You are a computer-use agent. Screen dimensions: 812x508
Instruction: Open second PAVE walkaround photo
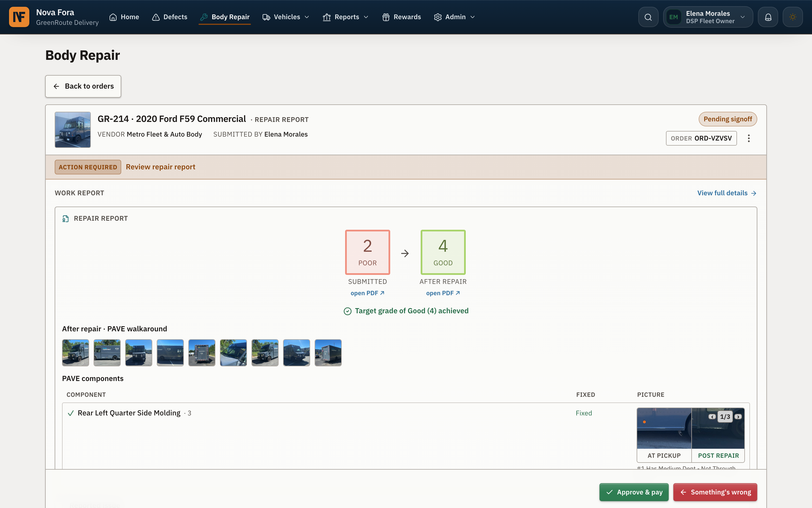(107, 353)
